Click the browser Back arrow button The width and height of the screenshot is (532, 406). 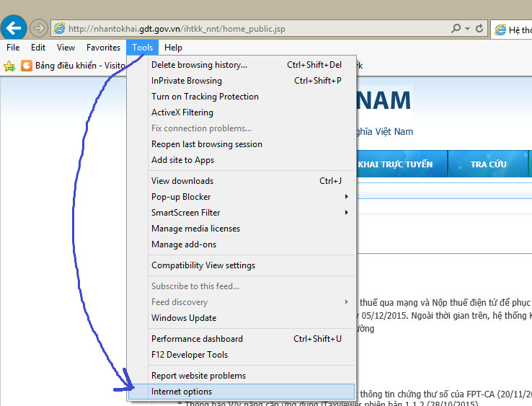pyautogui.click(x=15, y=28)
